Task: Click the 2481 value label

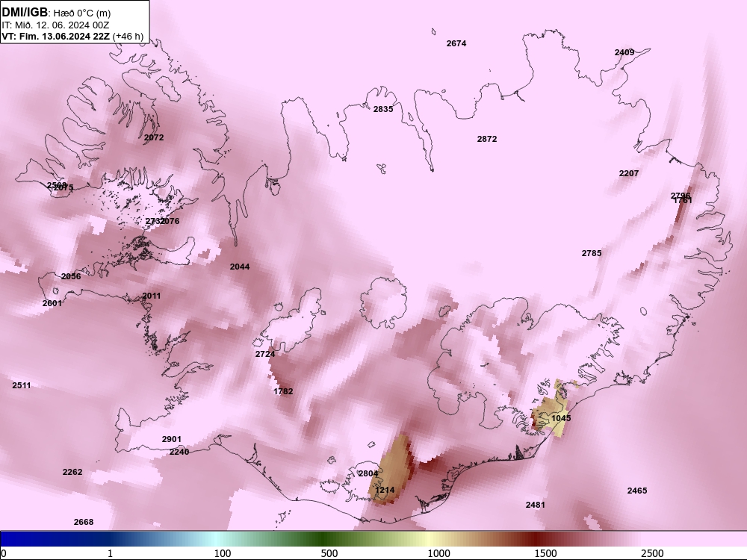Action: tap(536, 505)
